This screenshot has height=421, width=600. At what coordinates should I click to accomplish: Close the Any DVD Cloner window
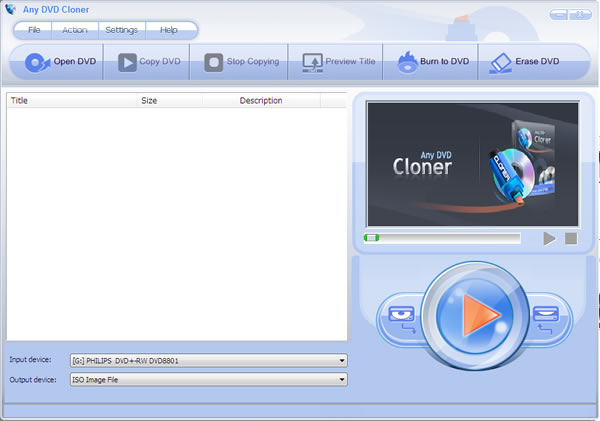click(x=580, y=15)
